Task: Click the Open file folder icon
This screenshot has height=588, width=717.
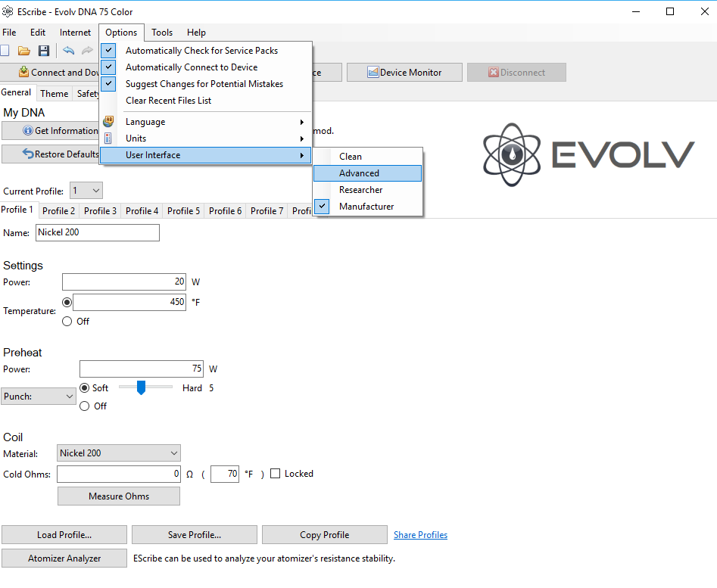Action: point(24,51)
